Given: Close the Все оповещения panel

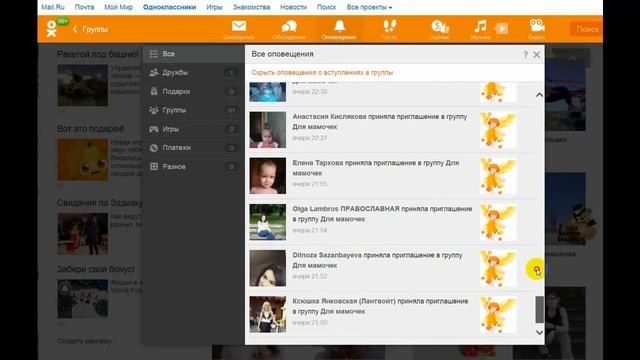Looking at the screenshot, I should [x=536, y=55].
